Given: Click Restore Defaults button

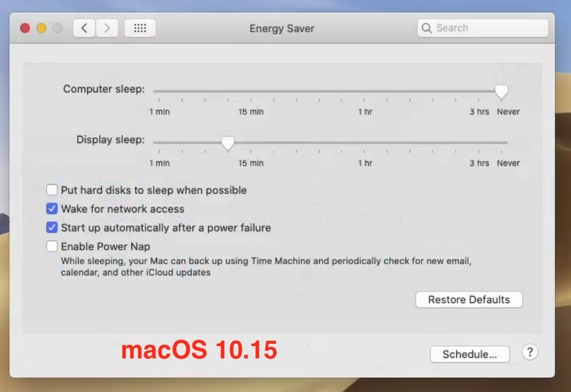Looking at the screenshot, I should tap(469, 300).
